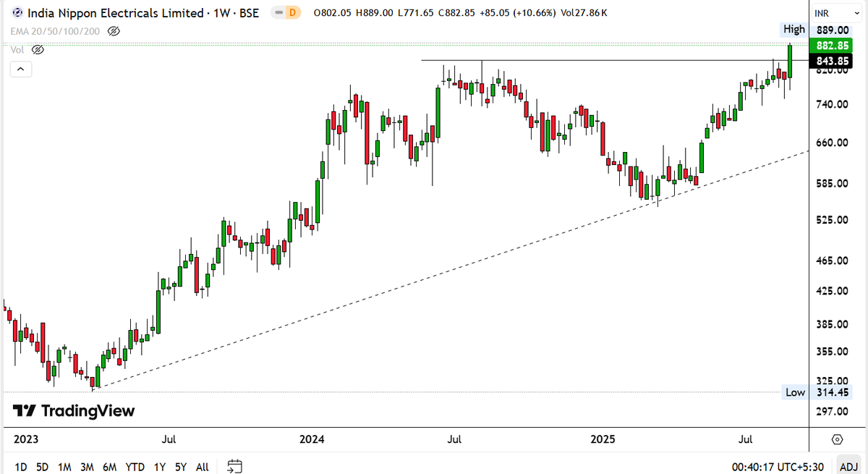Select the 6M date range
Screen dimensions: 868x474
pos(110,467)
